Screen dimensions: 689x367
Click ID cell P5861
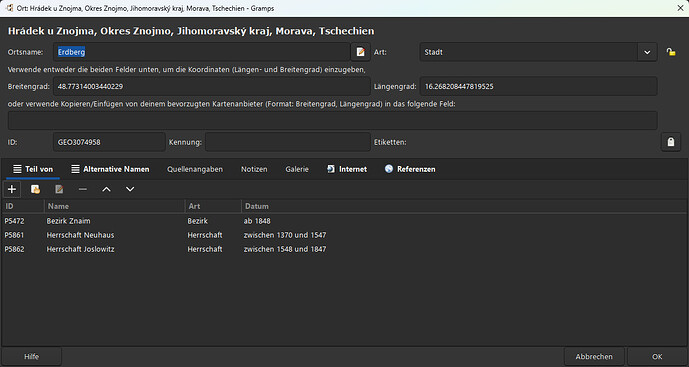[14, 235]
